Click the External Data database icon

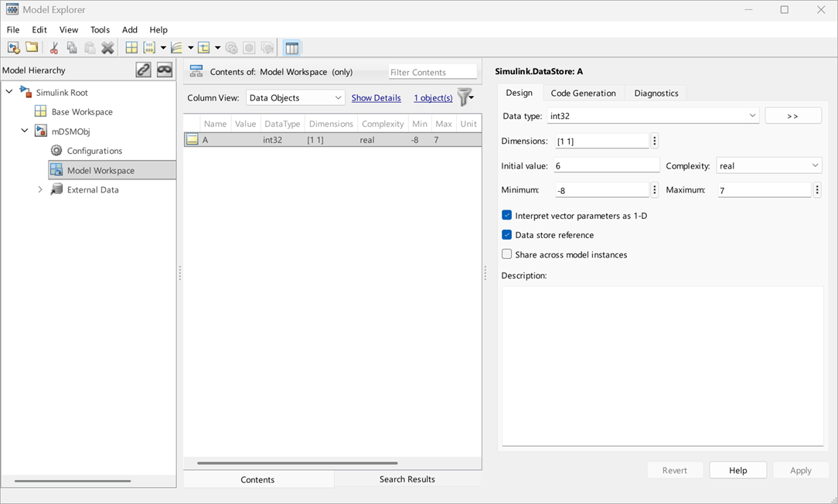point(56,189)
